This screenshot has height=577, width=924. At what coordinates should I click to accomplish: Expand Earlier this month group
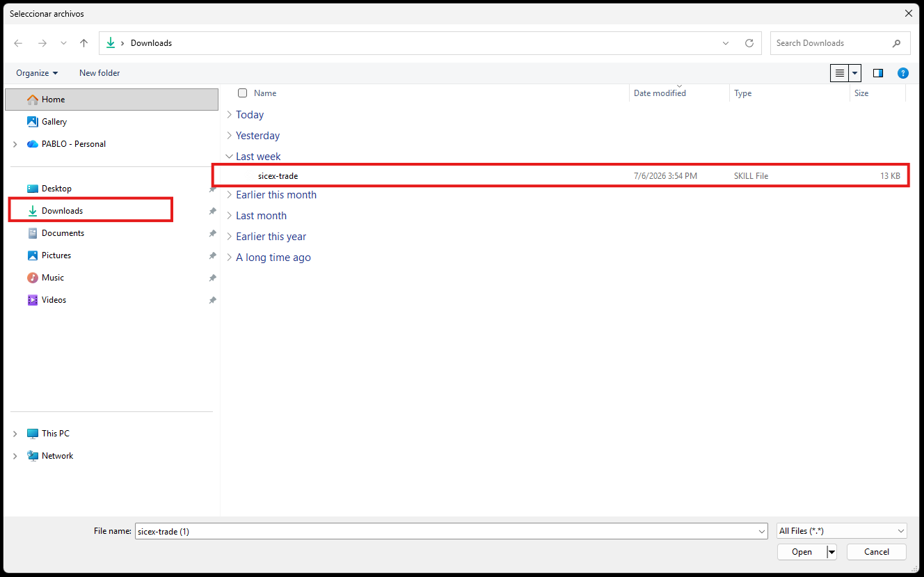click(230, 195)
